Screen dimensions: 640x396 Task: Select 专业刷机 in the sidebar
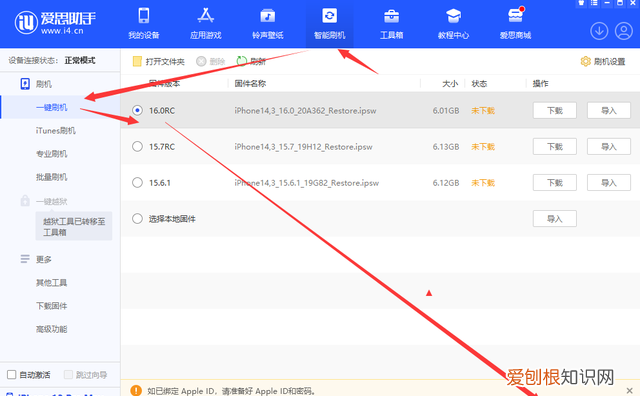click(x=51, y=154)
